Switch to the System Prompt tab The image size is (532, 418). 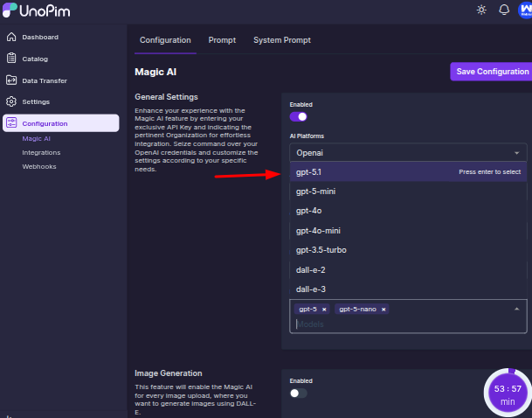(x=282, y=40)
